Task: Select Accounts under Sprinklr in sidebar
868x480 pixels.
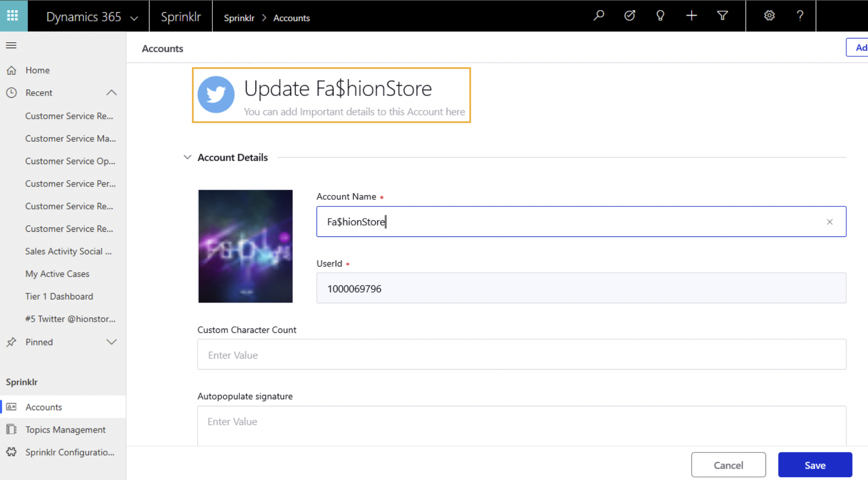Action: pos(63,407)
